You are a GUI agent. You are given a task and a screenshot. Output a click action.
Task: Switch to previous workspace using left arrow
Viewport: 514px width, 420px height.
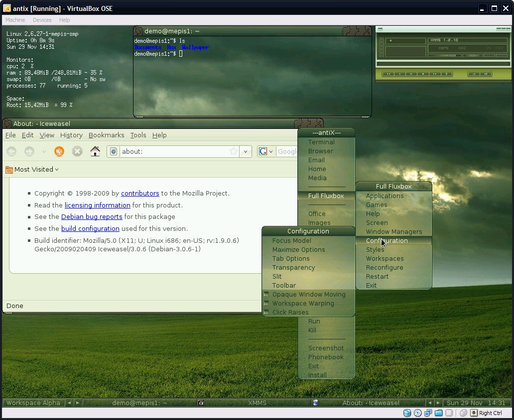point(69,403)
